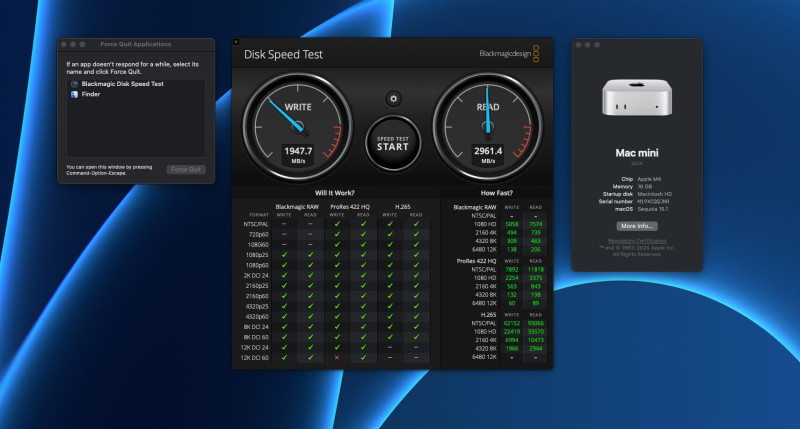The height and width of the screenshot is (429, 800).
Task: Click the Mac mini image
Action: (637, 97)
